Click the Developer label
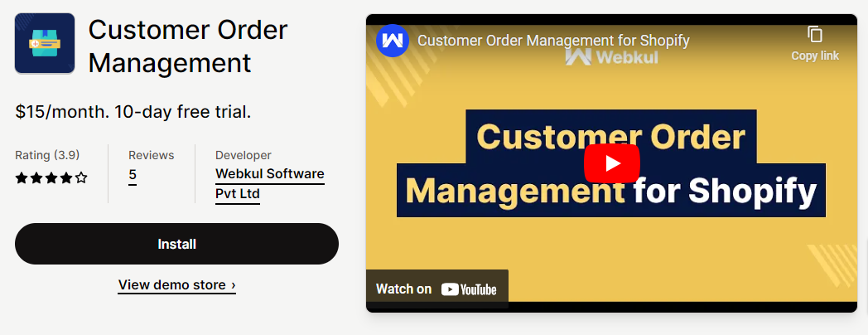This screenshot has height=335, width=868. point(244,155)
